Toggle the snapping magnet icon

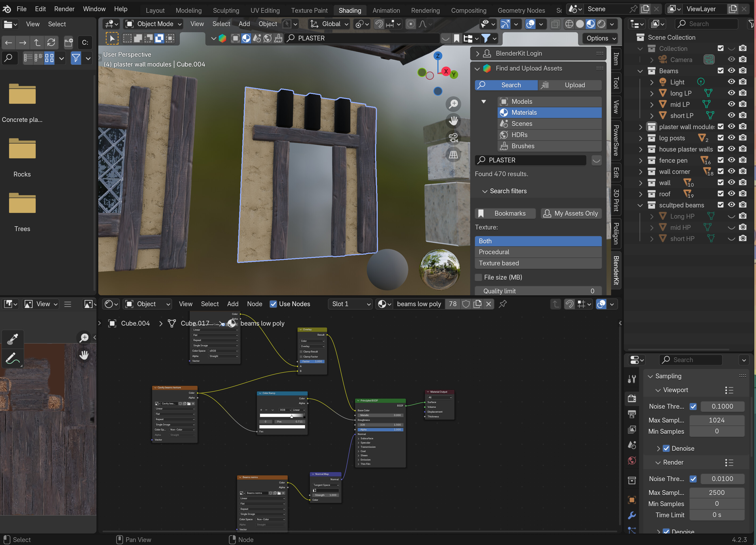(379, 24)
